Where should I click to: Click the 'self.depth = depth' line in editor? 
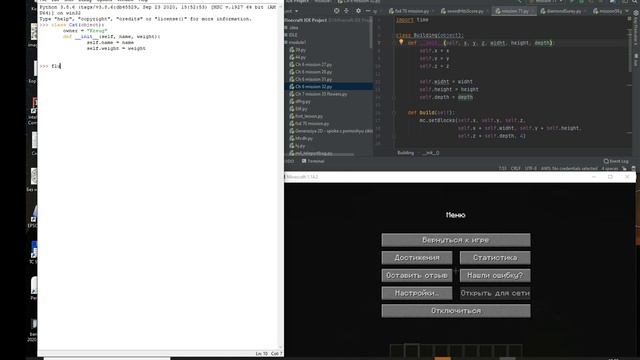point(446,97)
